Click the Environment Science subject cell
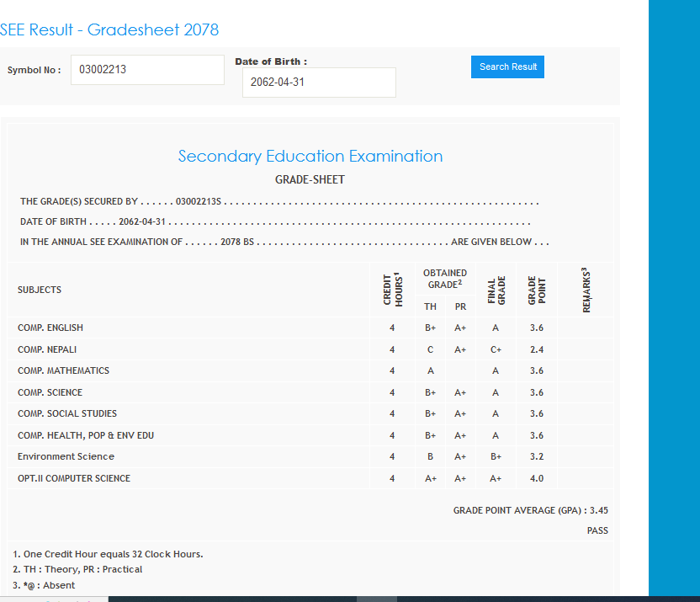 pos(66,456)
